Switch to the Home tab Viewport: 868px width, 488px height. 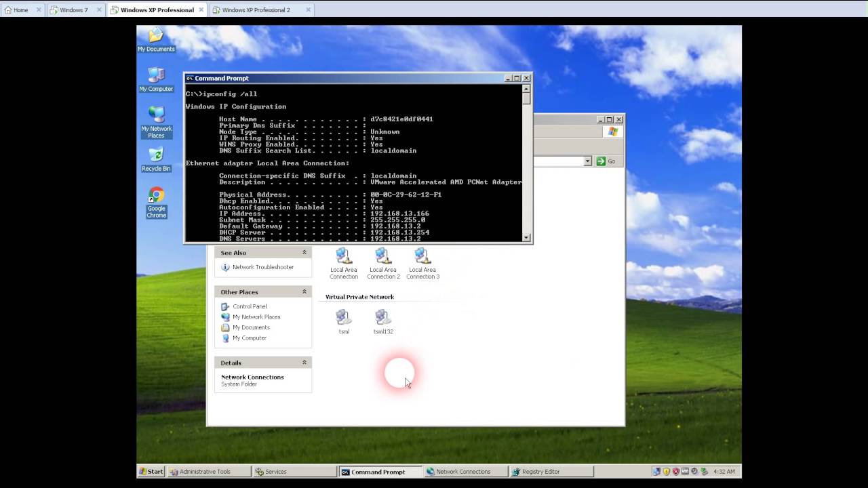(x=21, y=10)
